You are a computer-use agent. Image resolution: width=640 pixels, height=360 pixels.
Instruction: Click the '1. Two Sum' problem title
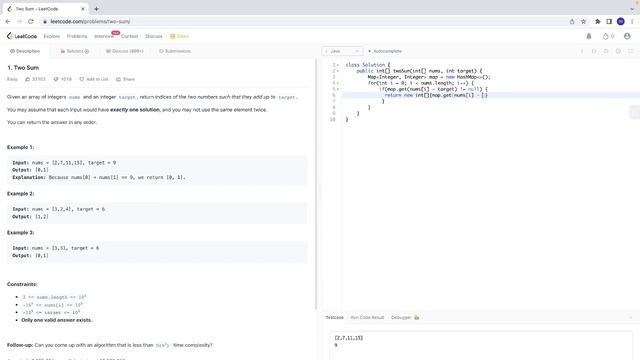click(x=23, y=68)
